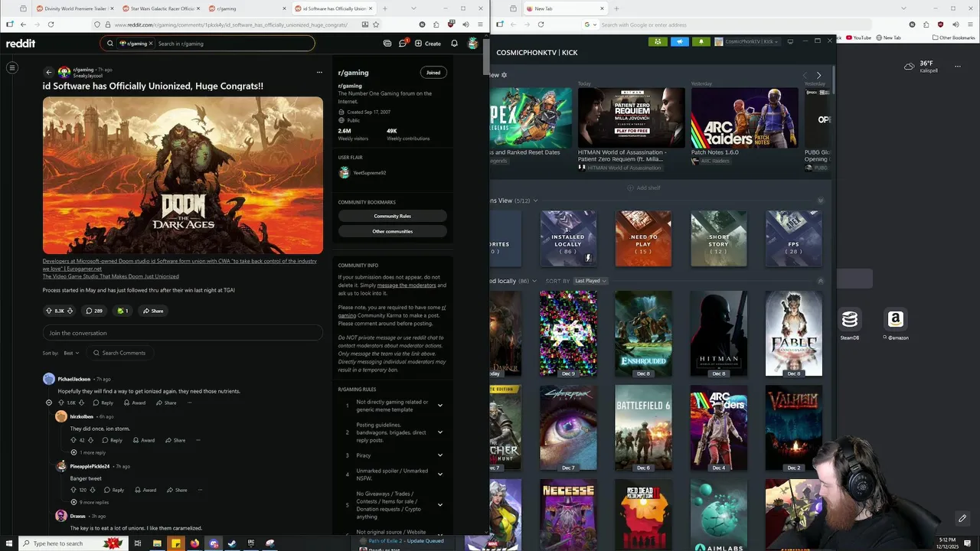
Task: Click the Reddit logo
Action: (x=21, y=44)
